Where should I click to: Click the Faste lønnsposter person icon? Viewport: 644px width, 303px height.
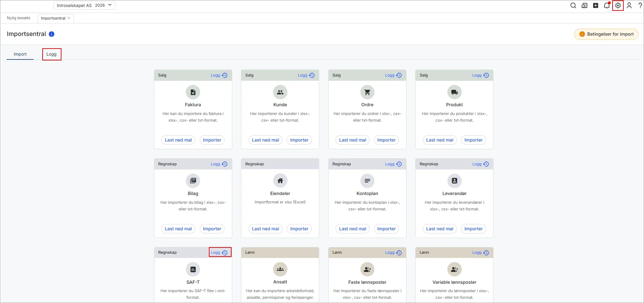(x=367, y=269)
